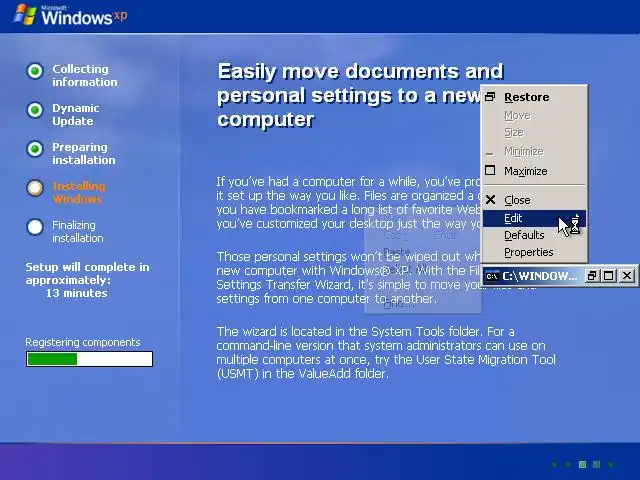Image resolution: width=640 pixels, height=480 pixels.
Task: Click the 'Registering components' status text
Action: click(x=82, y=342)
